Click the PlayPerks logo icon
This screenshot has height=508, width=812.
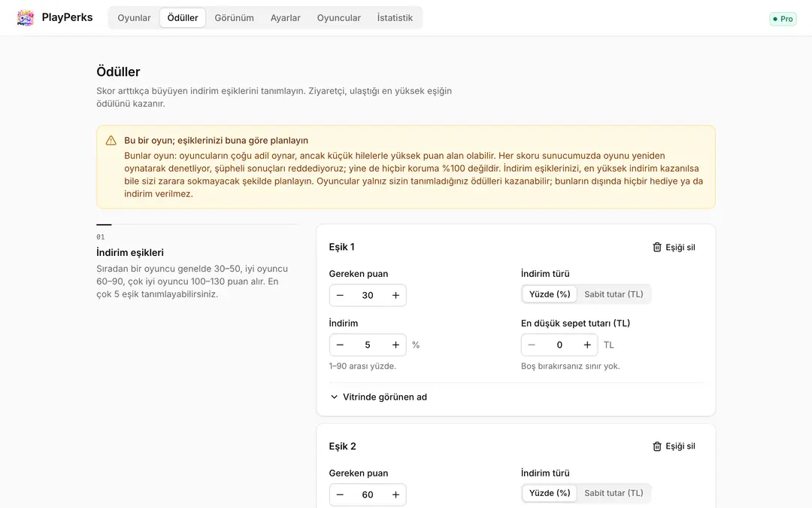click(x=25, y=17)
